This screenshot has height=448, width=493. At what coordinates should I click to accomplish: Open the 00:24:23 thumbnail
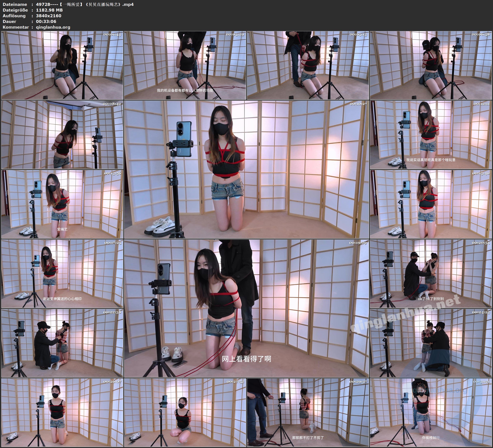tap(431, 343)
